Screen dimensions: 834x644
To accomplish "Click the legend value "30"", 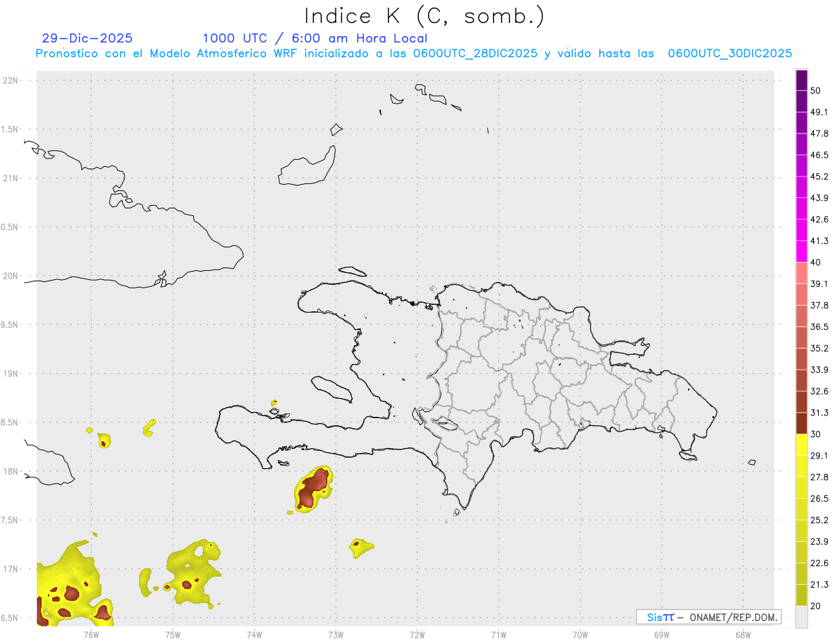I will (817, 434).
